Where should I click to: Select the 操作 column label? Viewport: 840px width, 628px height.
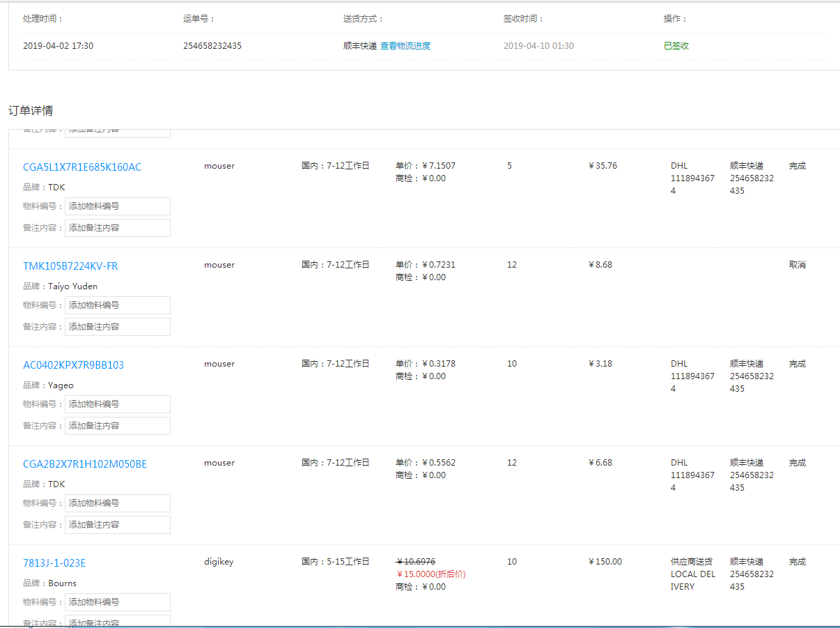click(675, 19)
